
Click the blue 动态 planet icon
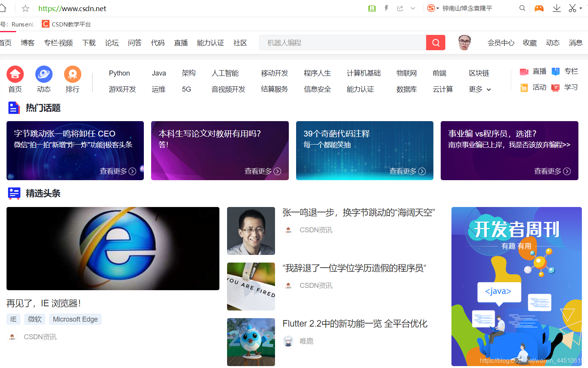click(x=44, y=74)
